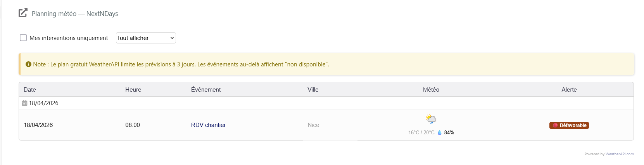Enable the Mes interventions uniquement checkbox
This screenshot has width=644, height=165.
coord(23,38)
